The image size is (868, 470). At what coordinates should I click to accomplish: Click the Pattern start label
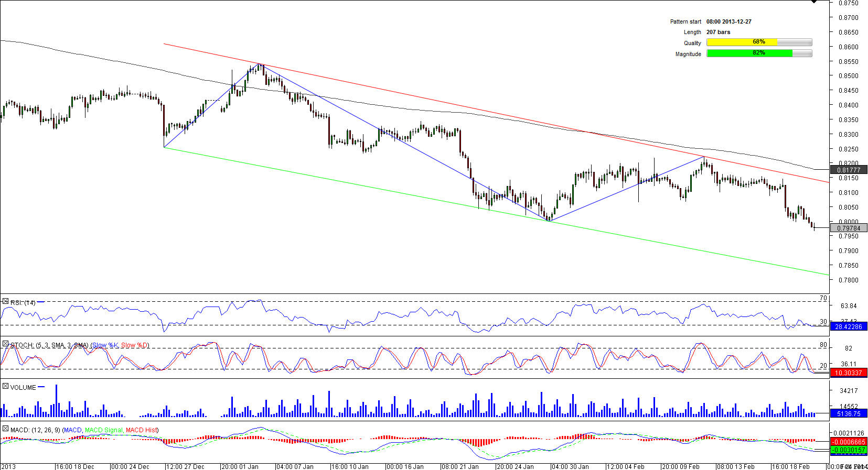click(685, 21)
